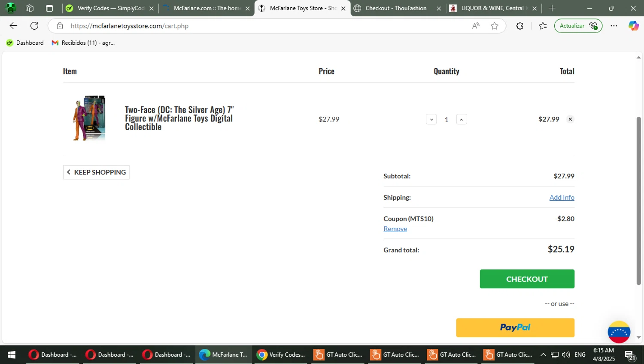Viewport: 644px width, 364px height.
Task: Click the scrollbar up arrow
Action: [x=638, y=57]
